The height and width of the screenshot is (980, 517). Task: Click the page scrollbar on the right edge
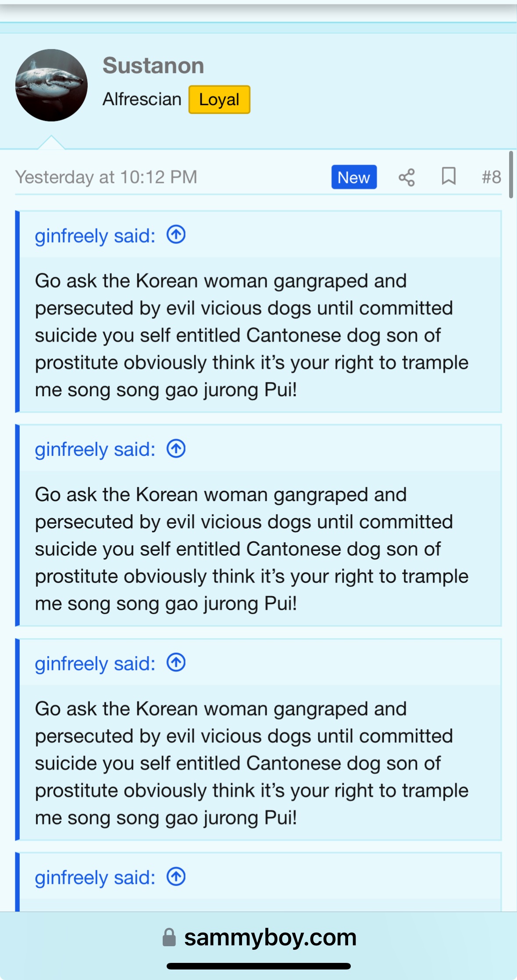coord(511,175)
